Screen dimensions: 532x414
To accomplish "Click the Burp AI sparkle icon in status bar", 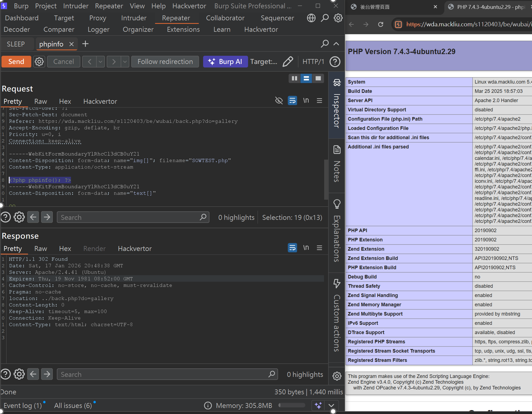I will point(318,405).
